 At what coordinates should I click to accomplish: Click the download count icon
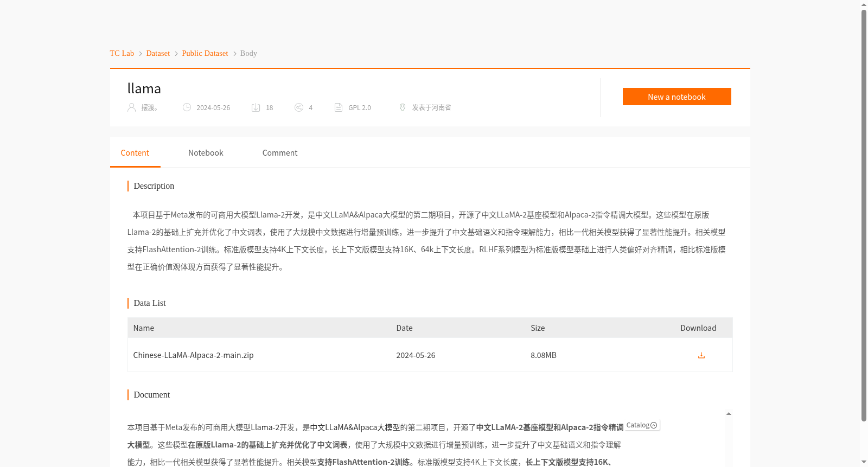click(x=256, y=107)
